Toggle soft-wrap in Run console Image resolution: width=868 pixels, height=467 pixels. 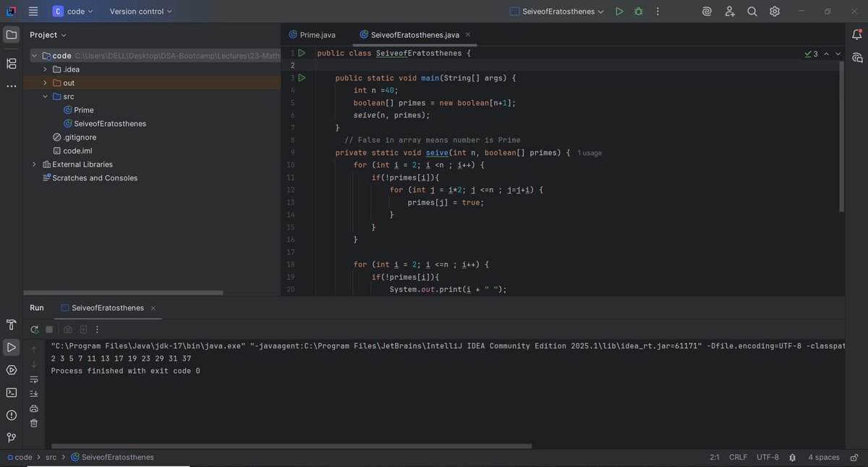coord(34,379)
